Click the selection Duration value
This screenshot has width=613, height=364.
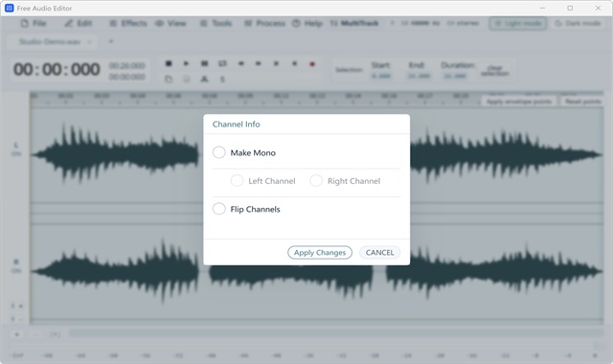(455, 76)
